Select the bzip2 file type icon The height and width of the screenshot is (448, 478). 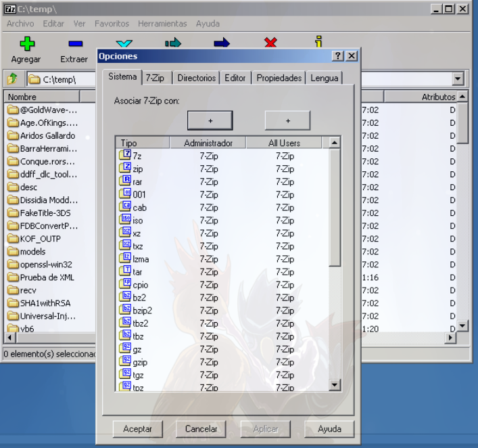(124, 310)
